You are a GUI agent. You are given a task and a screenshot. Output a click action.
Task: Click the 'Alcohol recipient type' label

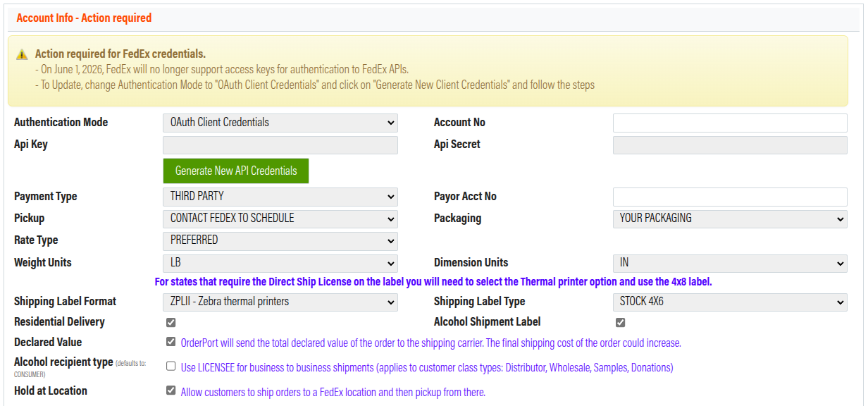pyautogui.click(x=63, y=362)
